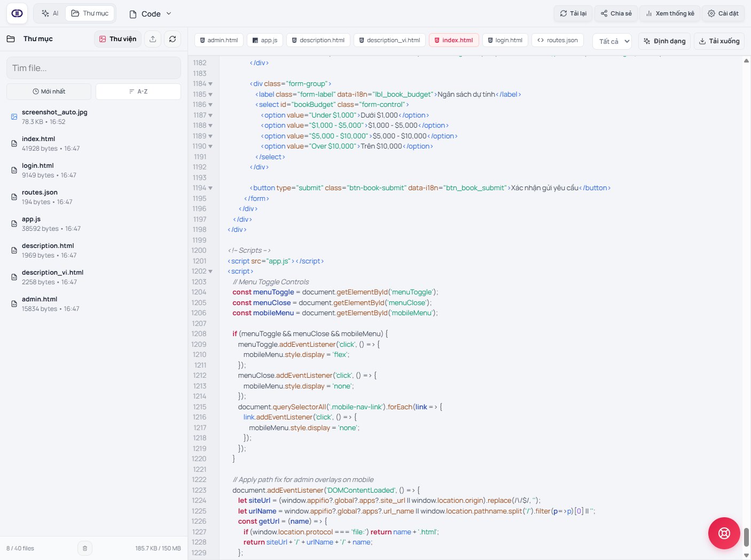Viewport: 751px width, 560px height.
Task: Click the Thư mục folder icon
Action: click(11, 39)
